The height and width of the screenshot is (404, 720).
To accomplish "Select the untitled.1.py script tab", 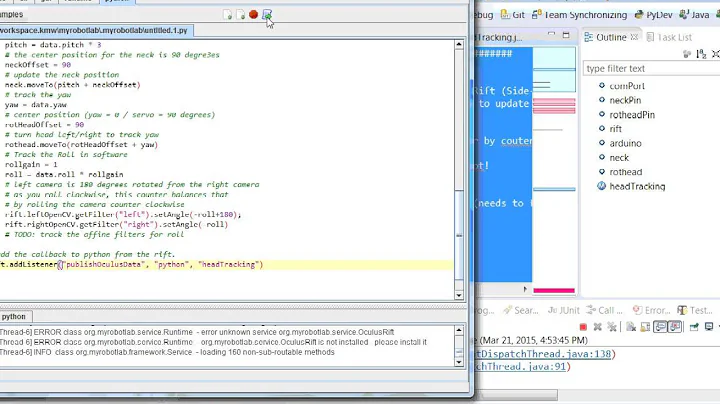I will [94, 30].
